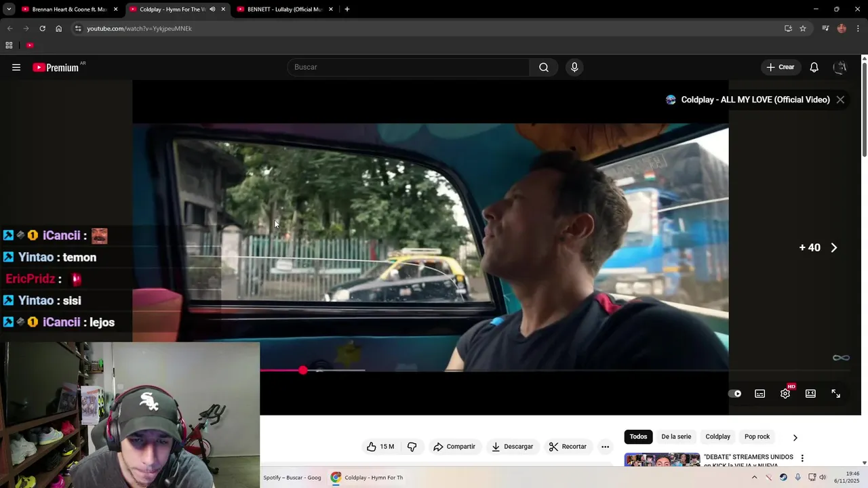Viewport: 868px width, 488px height.
Task: Click the red playback scrubber handle
Action: tap(302, 370)
